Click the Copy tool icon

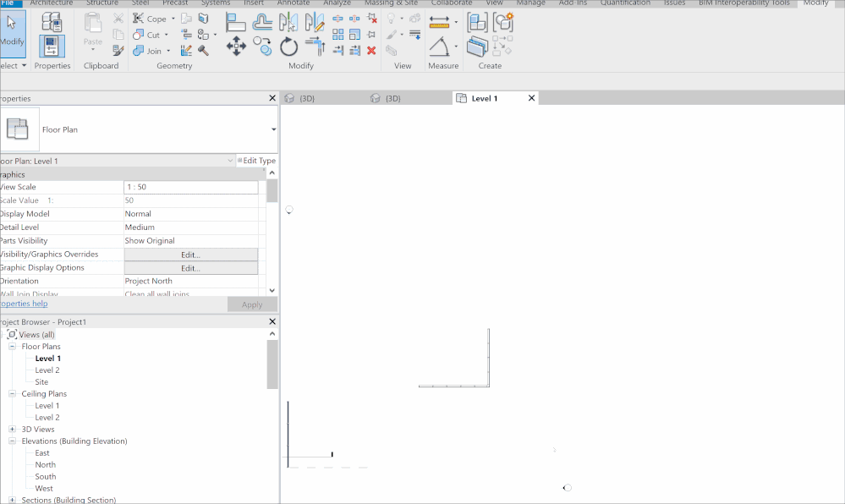[262, 47]
